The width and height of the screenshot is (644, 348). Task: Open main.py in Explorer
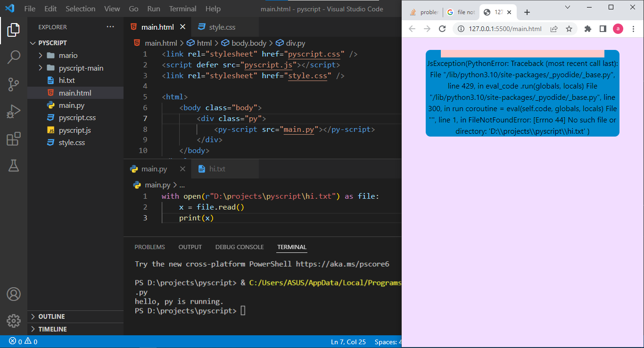pyautogui.click(x=75, y=105)
